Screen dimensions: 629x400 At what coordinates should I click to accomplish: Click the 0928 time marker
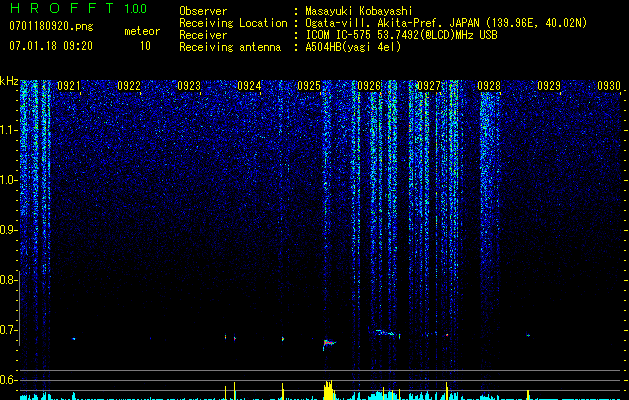tap(489, 85)
